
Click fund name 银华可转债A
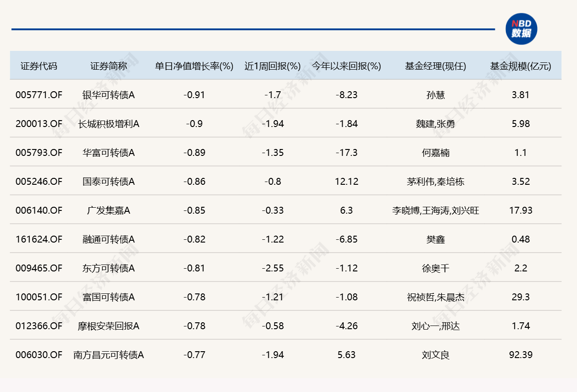pyautogui.click(x=109, y=95)
